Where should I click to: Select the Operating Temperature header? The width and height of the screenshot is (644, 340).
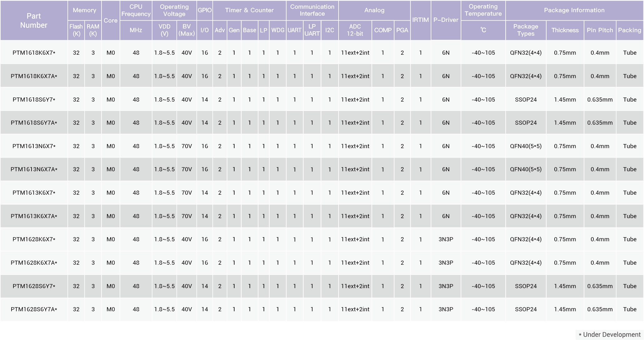pyautogui.click(x=483, y=10)
